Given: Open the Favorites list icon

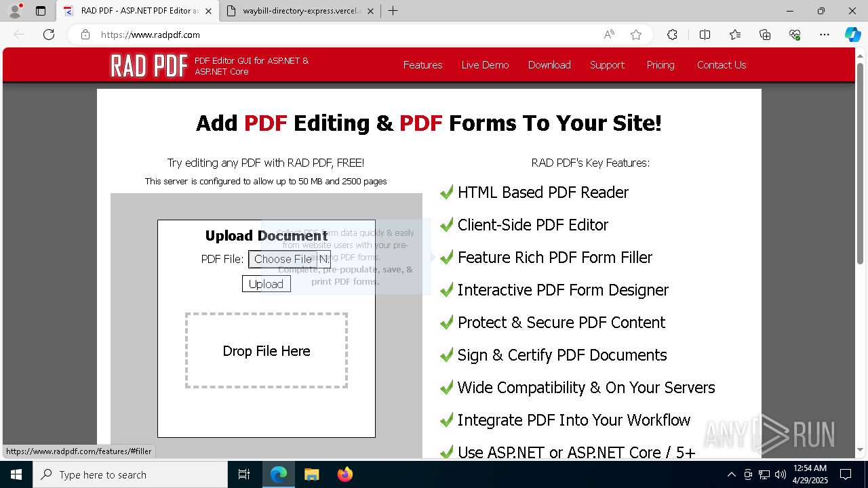Looking at the screenshot, I should (x=735, y=35).
